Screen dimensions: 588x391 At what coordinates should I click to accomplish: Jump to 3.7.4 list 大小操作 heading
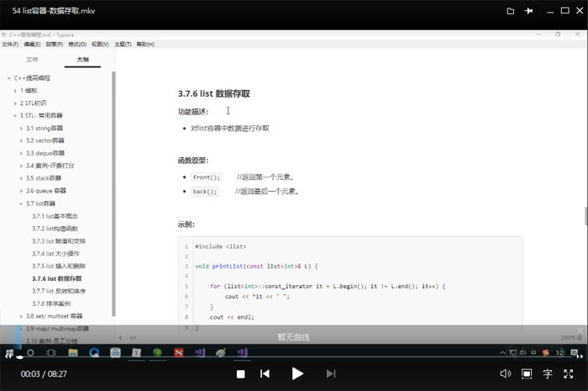[55, 254]
